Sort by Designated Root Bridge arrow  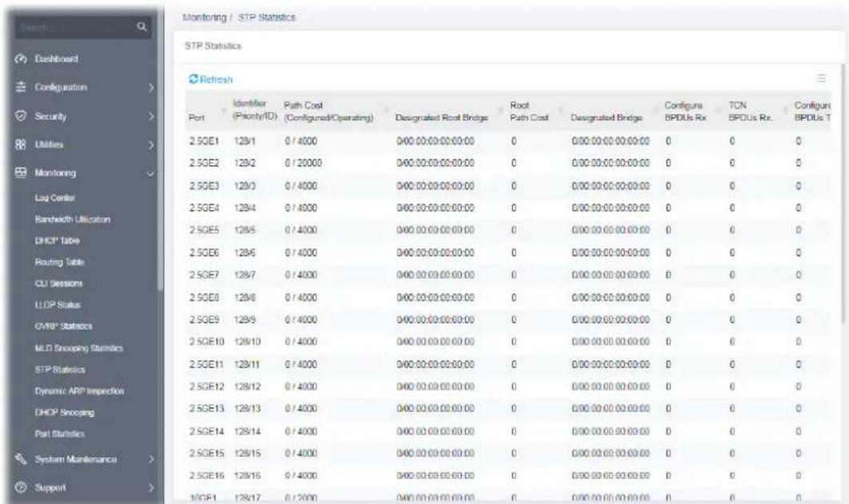point(501,111)
